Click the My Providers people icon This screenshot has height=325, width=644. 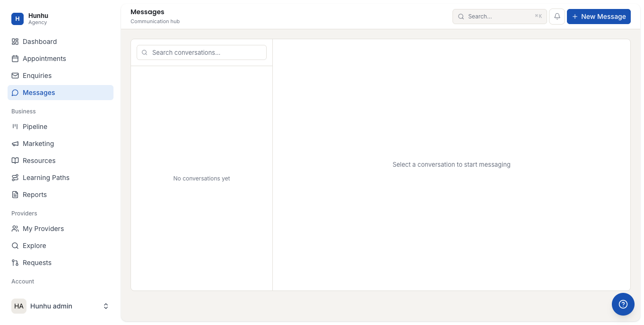tap(15, 229)
